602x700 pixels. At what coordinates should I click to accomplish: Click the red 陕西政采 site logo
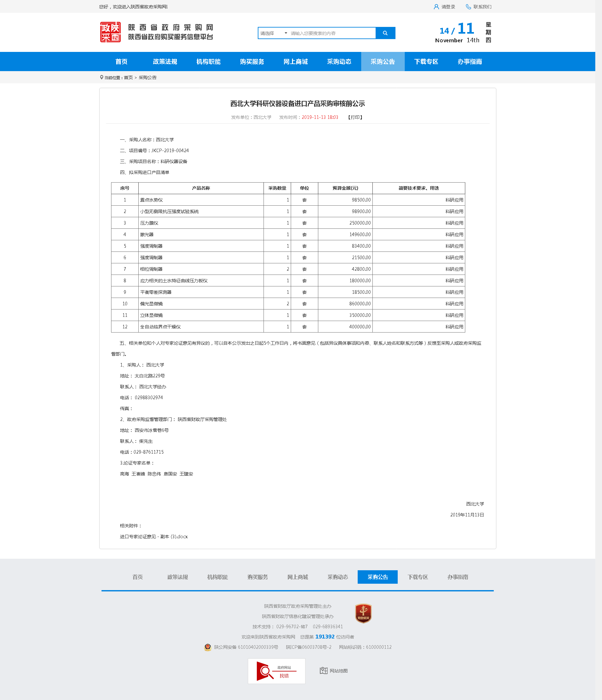[x=110, y=32]
